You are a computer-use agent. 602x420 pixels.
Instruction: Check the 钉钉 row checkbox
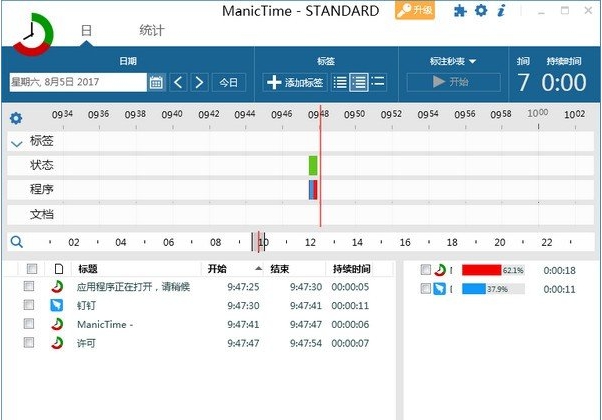tap(29, 305)
